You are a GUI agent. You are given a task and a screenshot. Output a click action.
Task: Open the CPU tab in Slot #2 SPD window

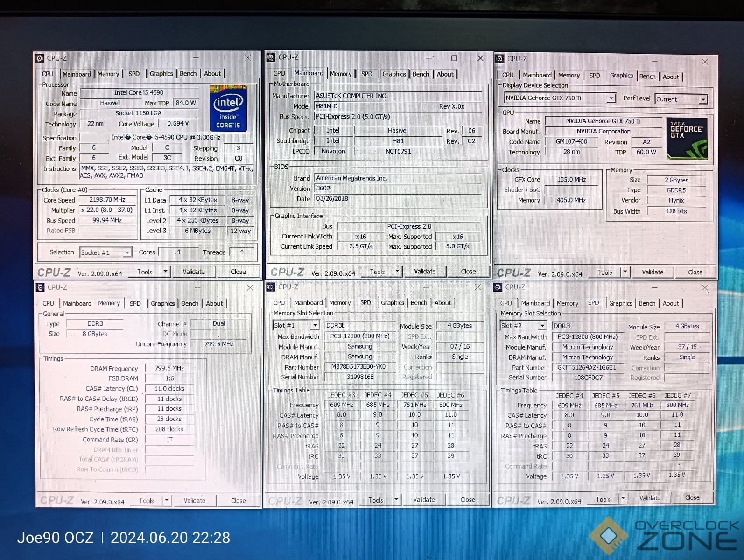click(506, 303)
